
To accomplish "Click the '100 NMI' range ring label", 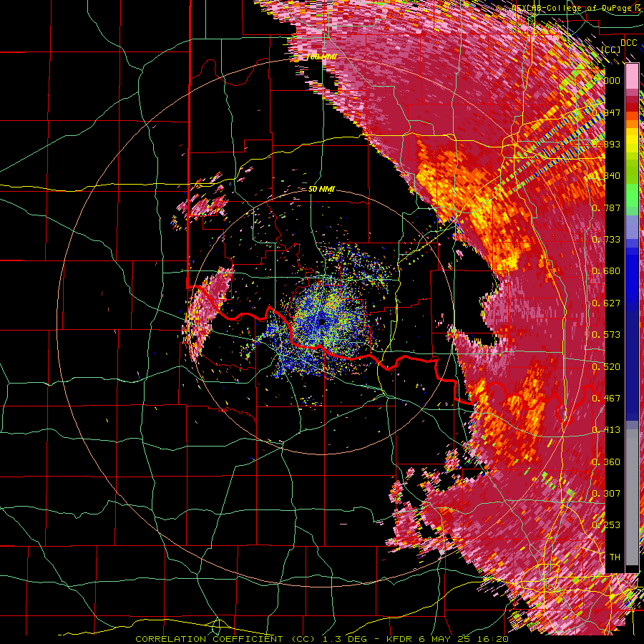I will click(x=321, y=57).
